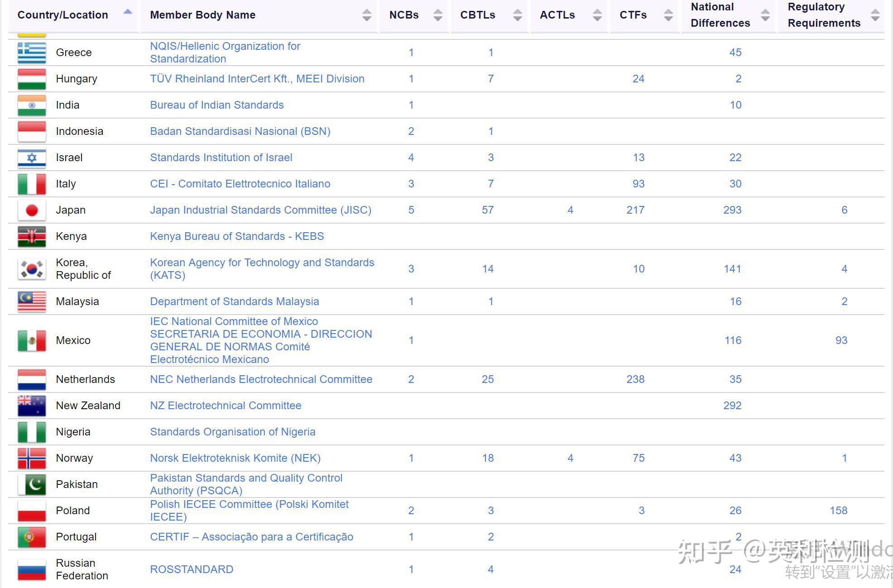Open the ROSSTANDARD member body link
Screen dimensions: 893x588
coord(192,569)
